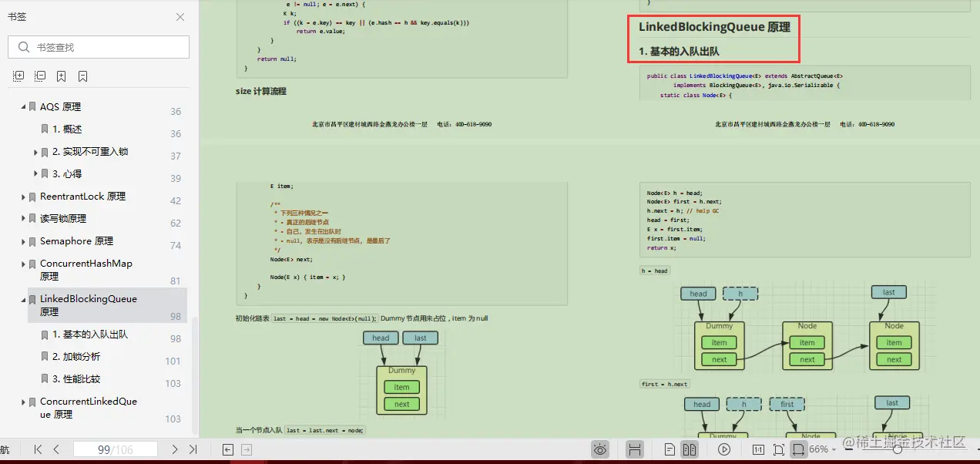Click page number 101 beside 2. 加锁分析
The height and width of the screenshot is (464, 980).
pyautogui.click(x=173, y=361)
